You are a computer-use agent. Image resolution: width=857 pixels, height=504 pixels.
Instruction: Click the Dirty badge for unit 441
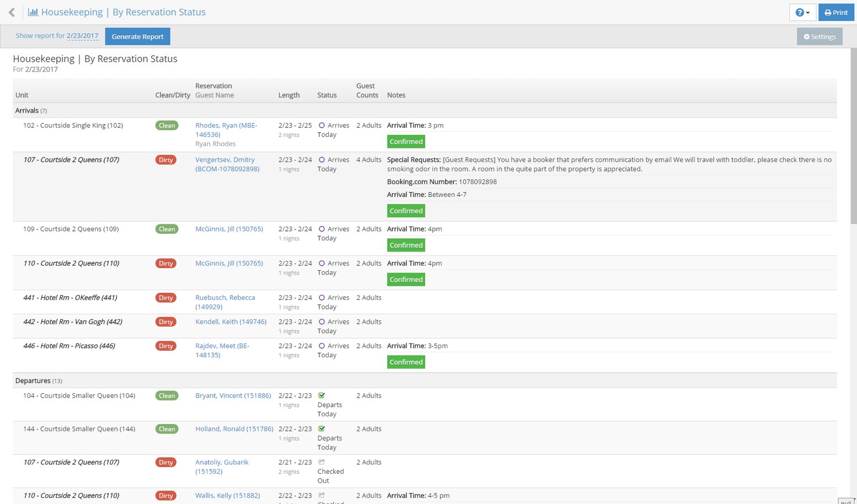point(166,298)
